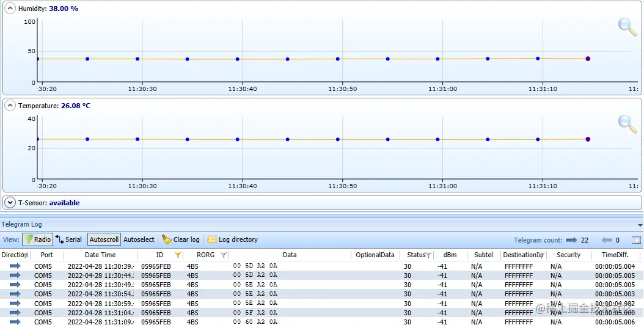
Task: Clear the telegram log
Action: (181, 239)
